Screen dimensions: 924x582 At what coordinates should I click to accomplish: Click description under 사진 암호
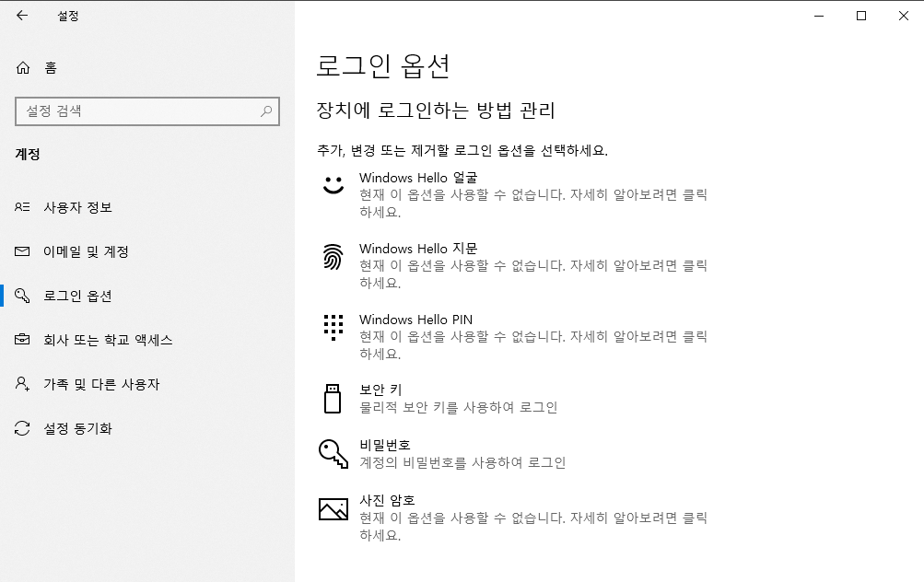click(533, 526)
